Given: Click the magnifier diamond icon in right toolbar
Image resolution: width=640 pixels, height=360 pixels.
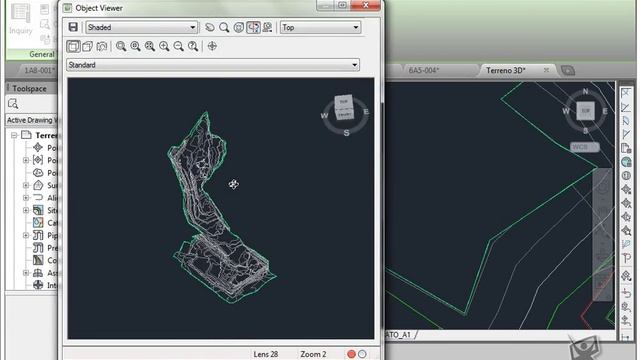Looking at the screenshot, I should pyautogui.click(x=626, y=231).
